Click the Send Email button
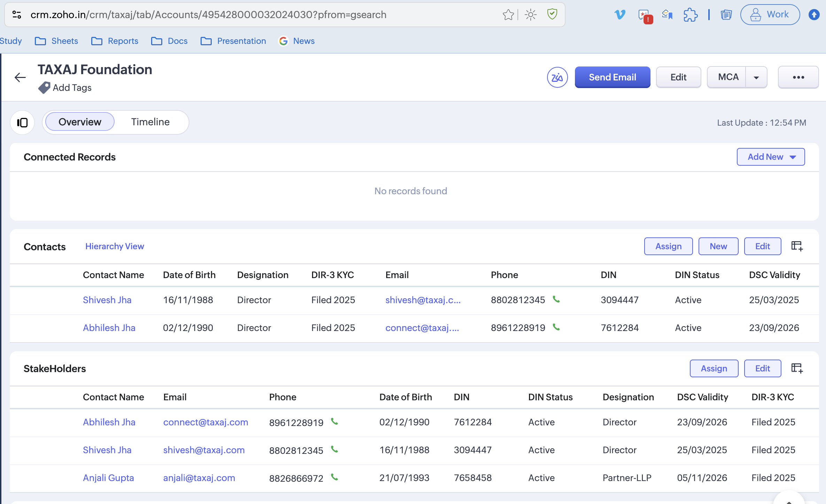Image resolution: width=826 pixels, height=504 pixels. point(613,77)
